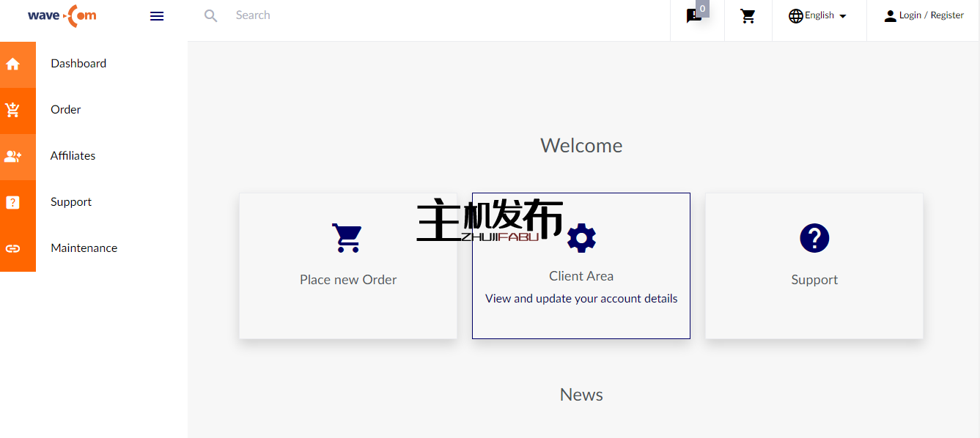Open the Place new Order card
Viewport: 980px width, 438px height.
348,265
